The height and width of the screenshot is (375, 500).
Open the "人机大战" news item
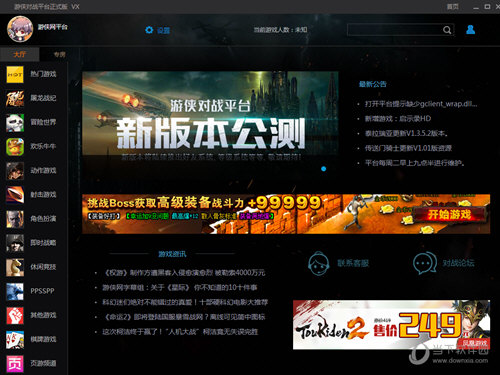(180, 332)
